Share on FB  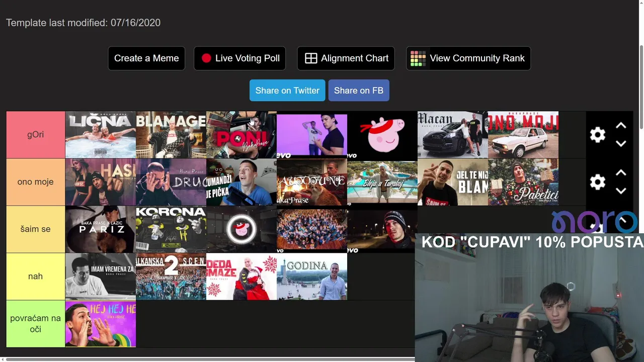359,90
